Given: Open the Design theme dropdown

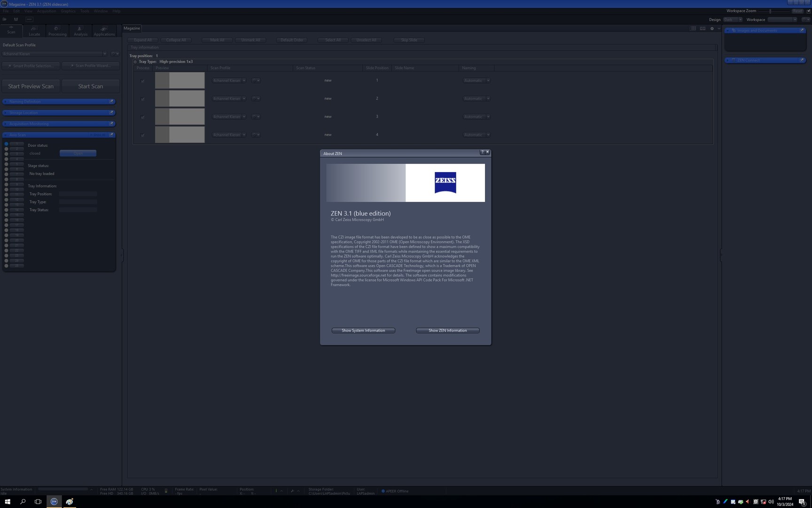Looking at the screenshot, I should 733,20.
